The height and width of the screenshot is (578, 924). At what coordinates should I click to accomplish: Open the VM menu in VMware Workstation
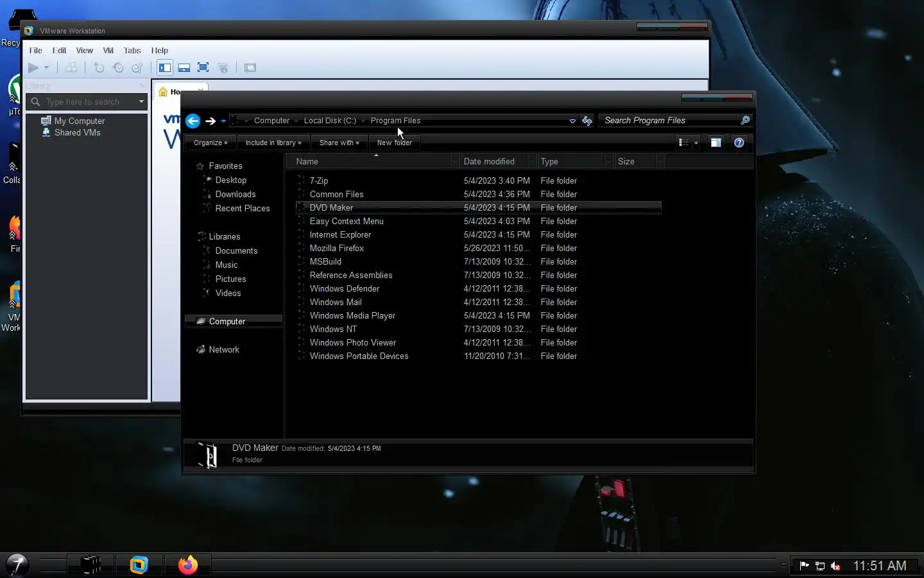(x=108, y=51)
